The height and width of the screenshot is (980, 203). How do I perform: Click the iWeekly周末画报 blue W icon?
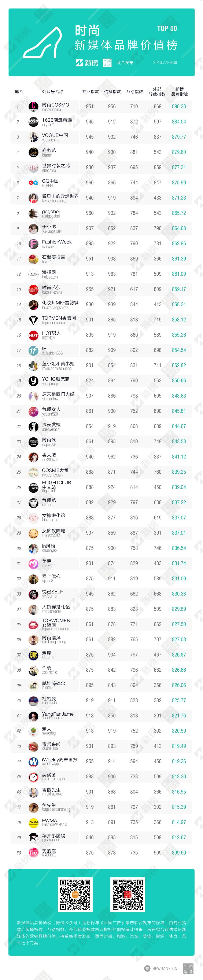click(x=33, y=761)
